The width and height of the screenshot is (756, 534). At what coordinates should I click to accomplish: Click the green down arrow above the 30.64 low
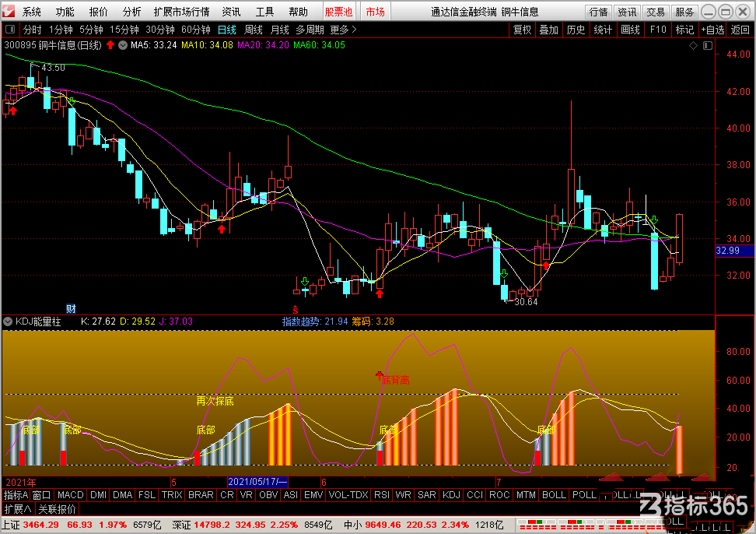[504, 274]
